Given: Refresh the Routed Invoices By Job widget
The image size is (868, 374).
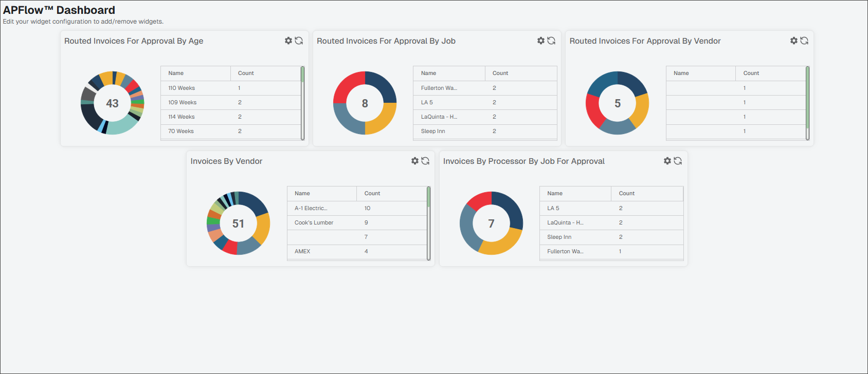Looking at the screenshot, I should click(551, 41).
